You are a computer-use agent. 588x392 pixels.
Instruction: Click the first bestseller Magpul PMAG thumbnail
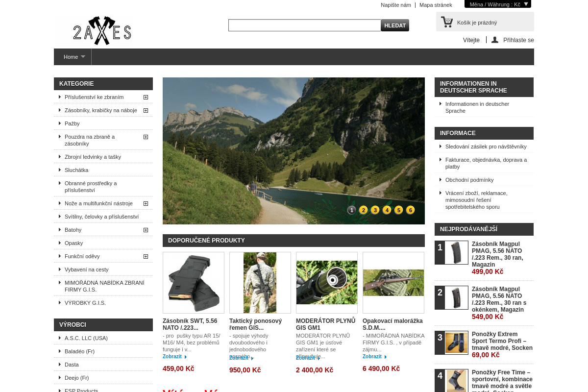(456, 253)
